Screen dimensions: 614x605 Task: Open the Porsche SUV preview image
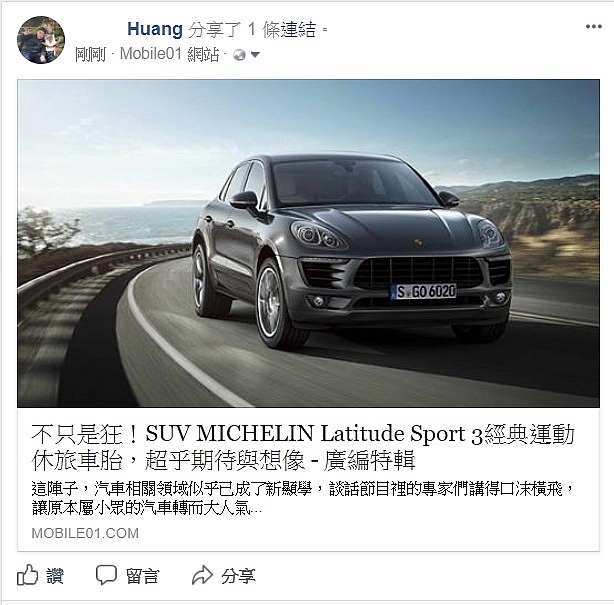[x=308, y=243]
